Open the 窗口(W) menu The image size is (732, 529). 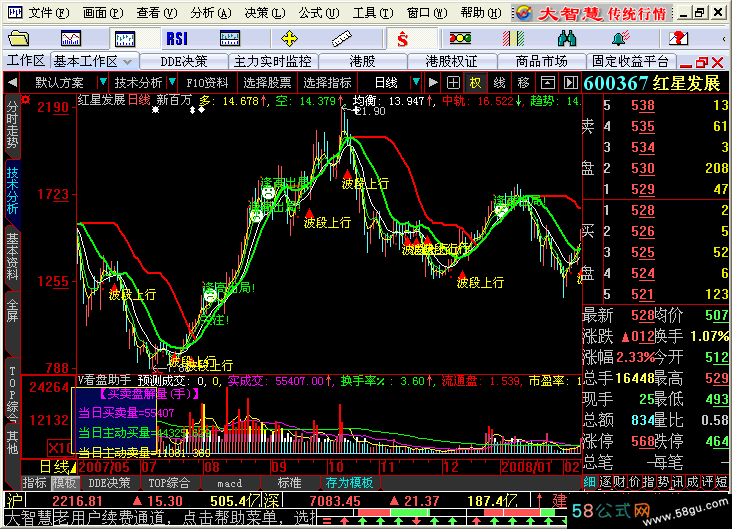[x=427, y=13]
